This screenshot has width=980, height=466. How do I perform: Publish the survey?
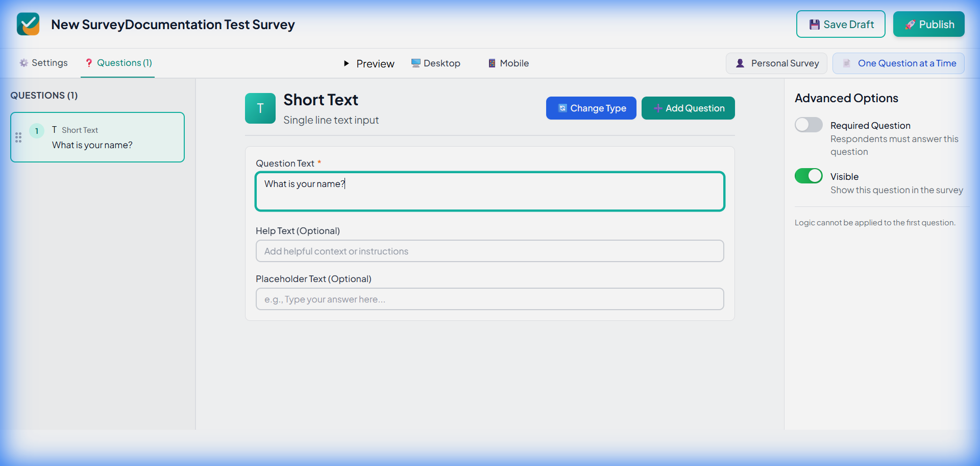coord(929,24)
